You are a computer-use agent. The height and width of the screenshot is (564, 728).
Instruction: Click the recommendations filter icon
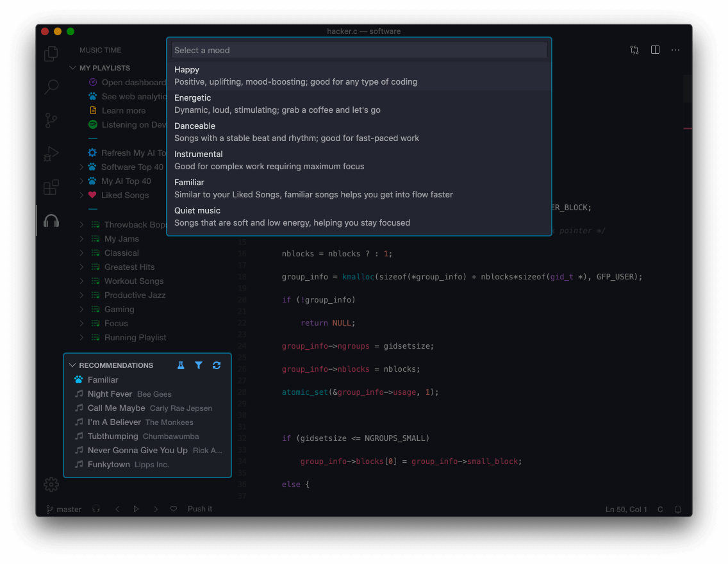point(199,365)
